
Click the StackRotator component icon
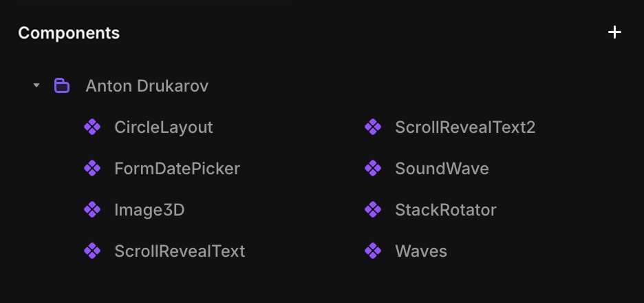click(x=373, y=210)
